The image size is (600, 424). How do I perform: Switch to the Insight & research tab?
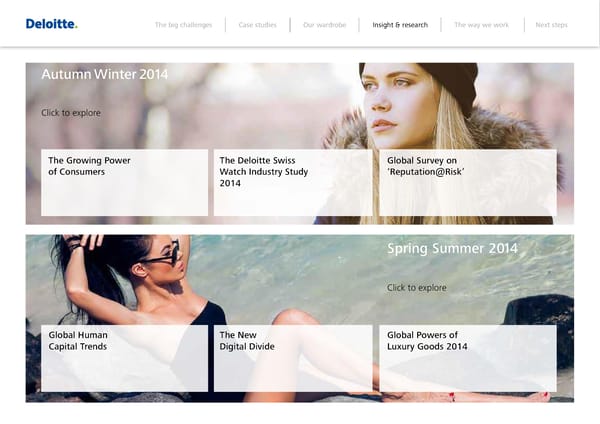click(x=399, y=25)
